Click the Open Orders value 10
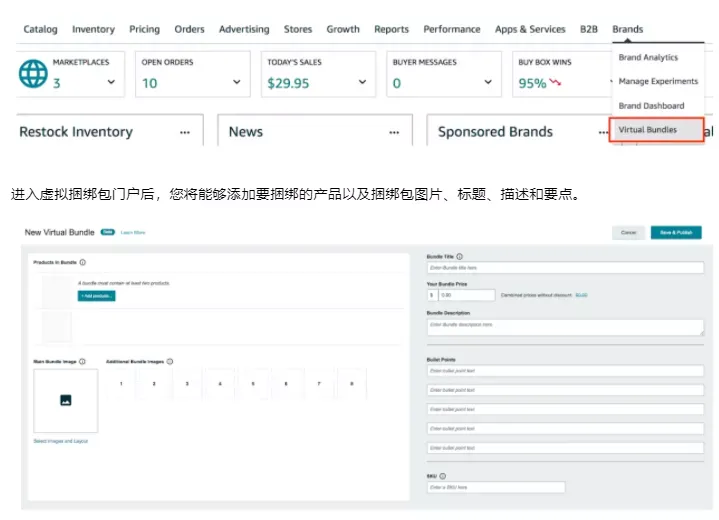Viewport: 719px width, 520px height. click(x=149, y=83)
